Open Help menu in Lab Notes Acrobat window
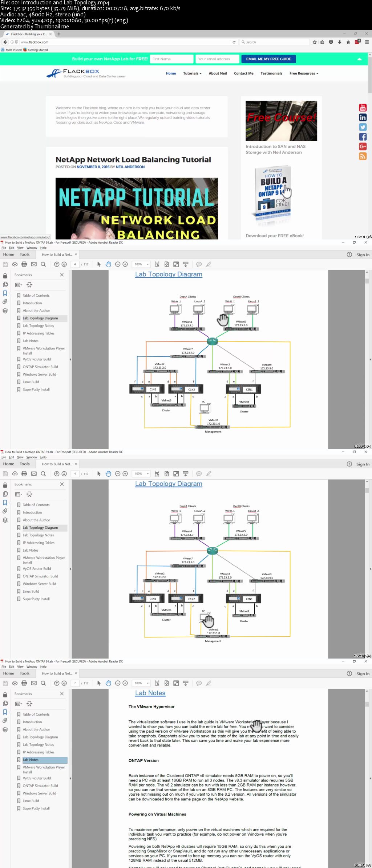Image resolution: width=372 pixels, height=868 pixels. pyautogui.click(x=43, y=667)
